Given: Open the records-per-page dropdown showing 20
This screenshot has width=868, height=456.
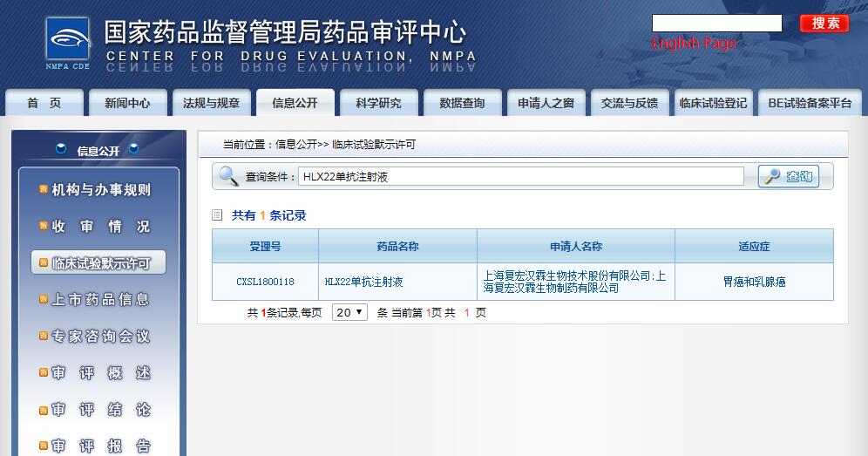Looking at the screenshot, I should click(349, 312).
